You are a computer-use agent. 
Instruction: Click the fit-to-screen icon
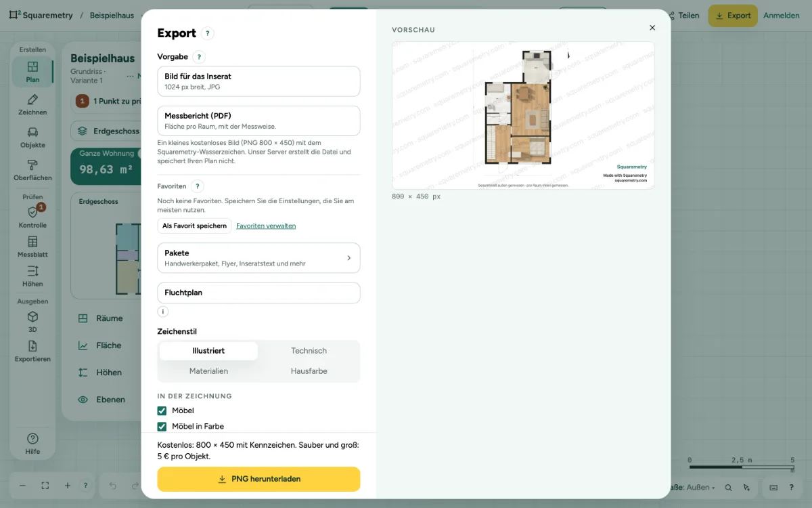[45, 486]
